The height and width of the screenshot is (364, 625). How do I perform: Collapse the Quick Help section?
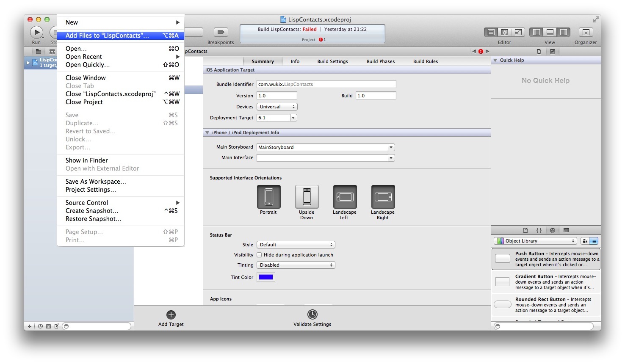495,61
